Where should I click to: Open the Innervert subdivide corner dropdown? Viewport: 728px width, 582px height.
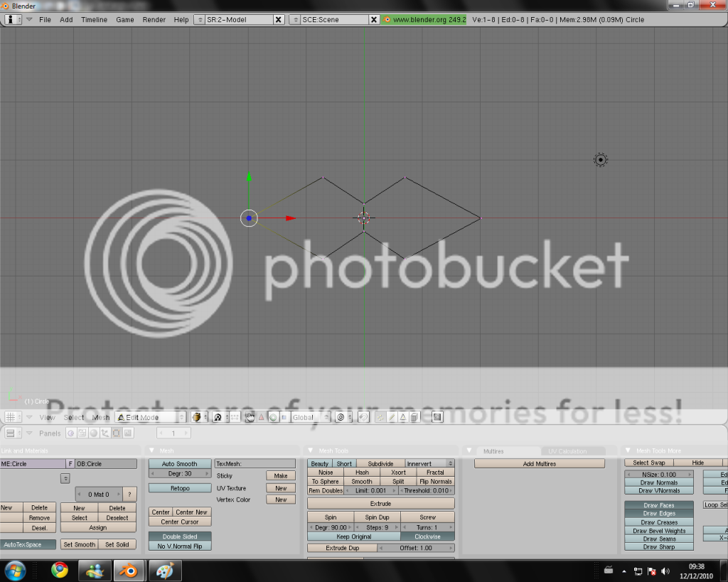(429, 463)
